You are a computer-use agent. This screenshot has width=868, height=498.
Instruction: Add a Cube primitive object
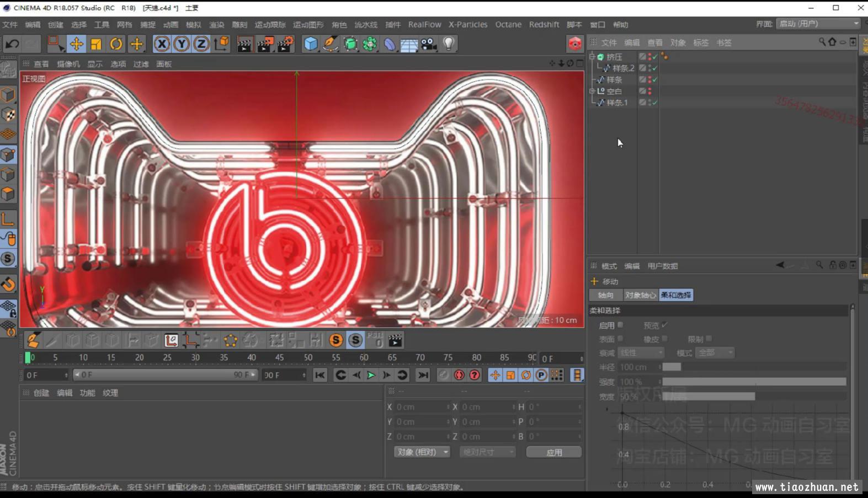coord(311,44)
